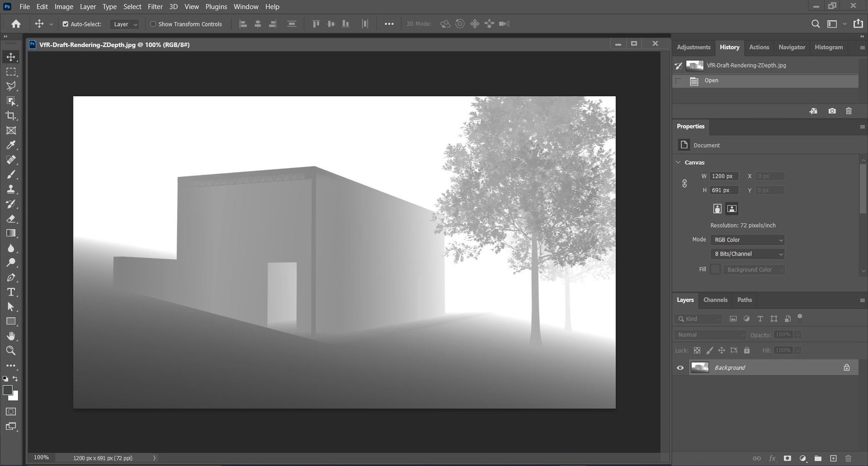The height and width of the screenshot is (466, 868).
Task: Open the color Mode dropdown showing RGB Color
Action: pyautogui.click(x=747, y=240)
